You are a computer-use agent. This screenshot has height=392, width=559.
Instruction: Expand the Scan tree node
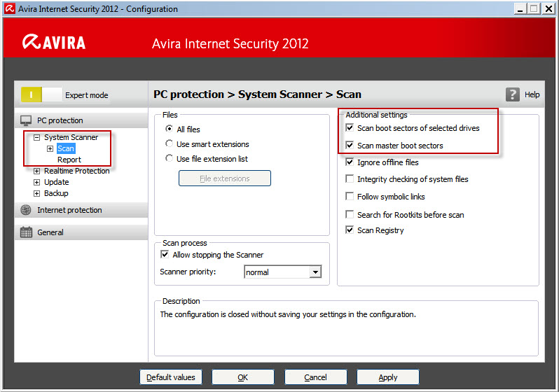[x=50, y=148]
